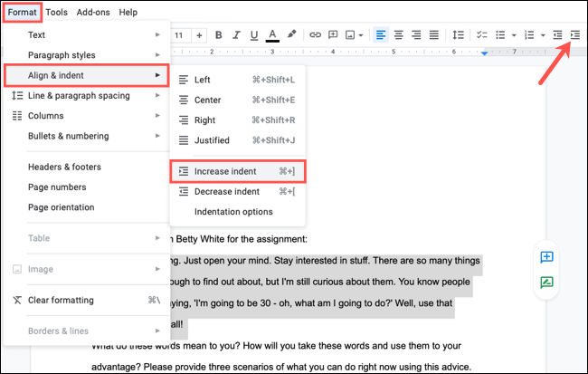The width and height of the screenshot is (588, 374).
Task: Select Align & indent menu entry
Action: (86, 75)
